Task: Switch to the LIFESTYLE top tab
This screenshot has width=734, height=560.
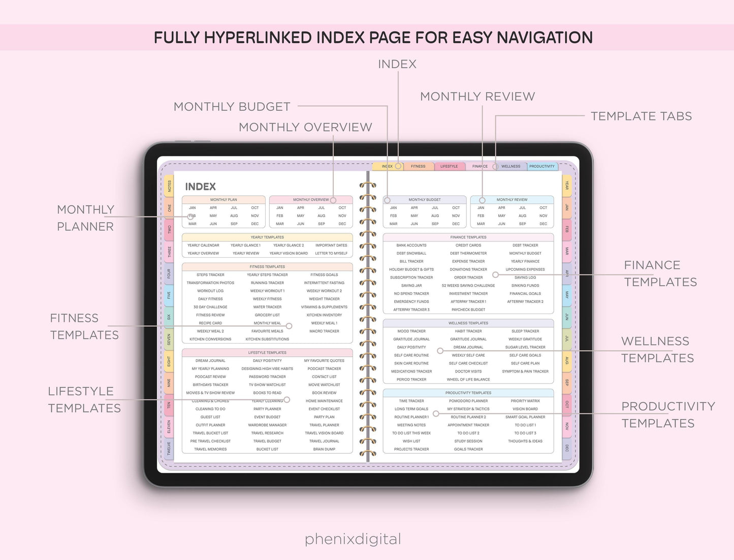Action: 449,166
